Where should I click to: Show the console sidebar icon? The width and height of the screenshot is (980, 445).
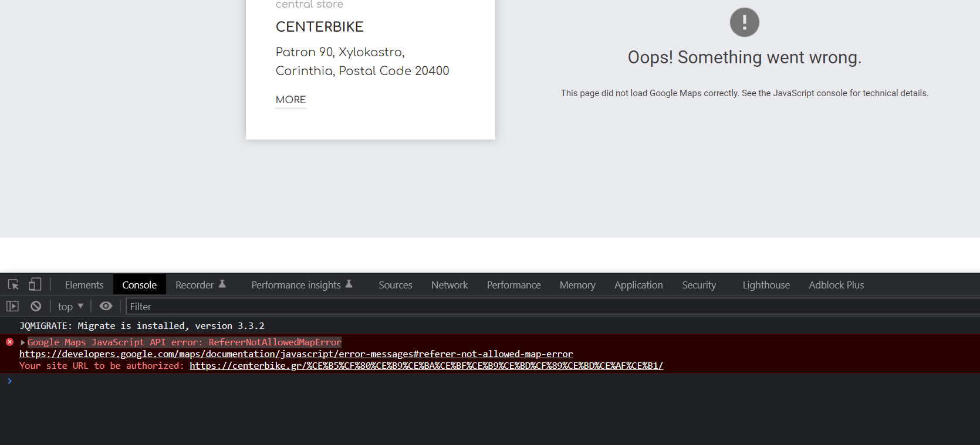click(13, 306)
